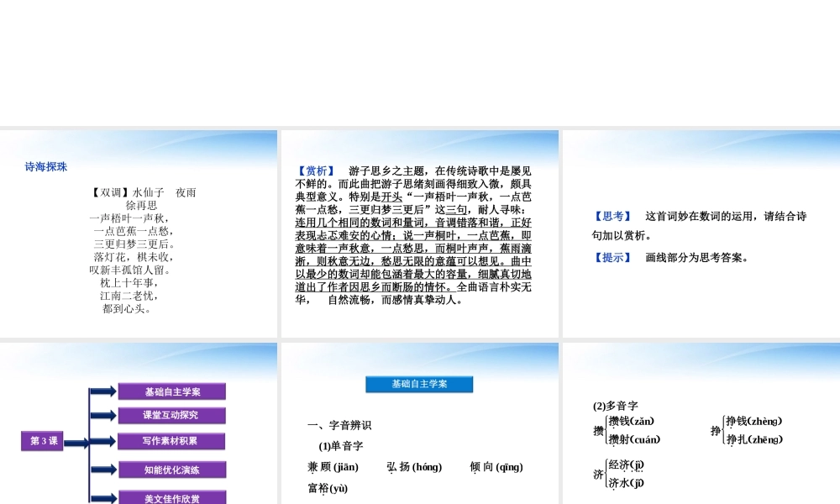Click the 【提示】 label
Screen dimensions: 840x504
613,258
